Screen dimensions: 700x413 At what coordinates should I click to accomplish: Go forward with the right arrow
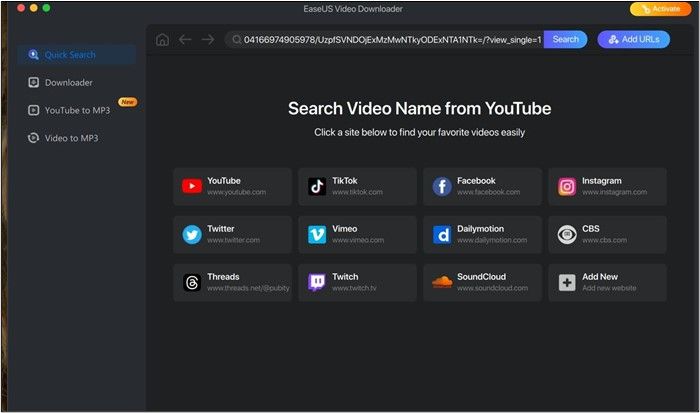coord(207,40)
